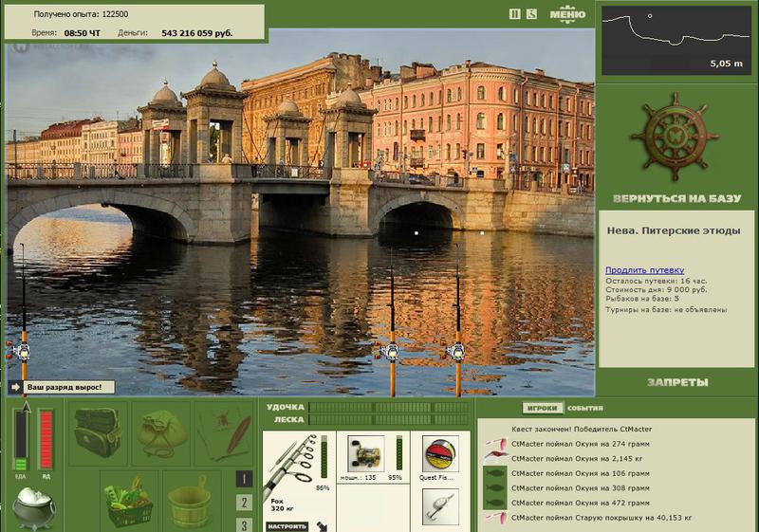The height and width of the screenshot is (532, 759).
Task: Click the green fish icon beside Окуня 472 грамм
Action: (x=494, y=503)
